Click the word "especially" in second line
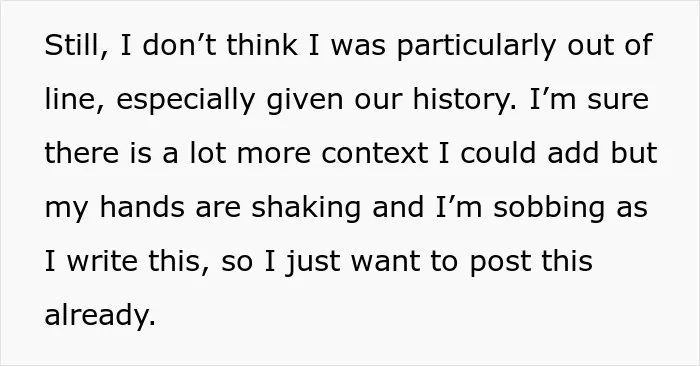 coord(186,101)
